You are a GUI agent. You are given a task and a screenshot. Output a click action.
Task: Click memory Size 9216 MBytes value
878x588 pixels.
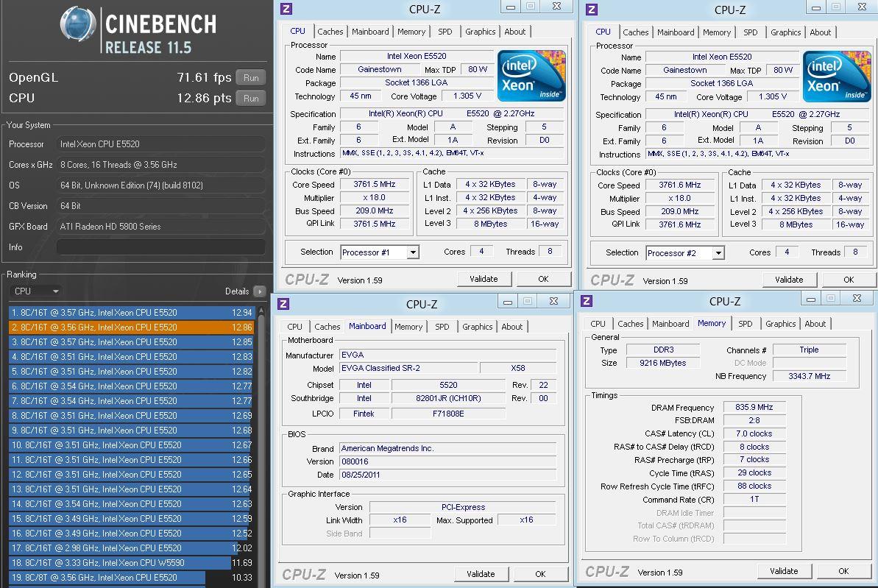pos(663,363)
